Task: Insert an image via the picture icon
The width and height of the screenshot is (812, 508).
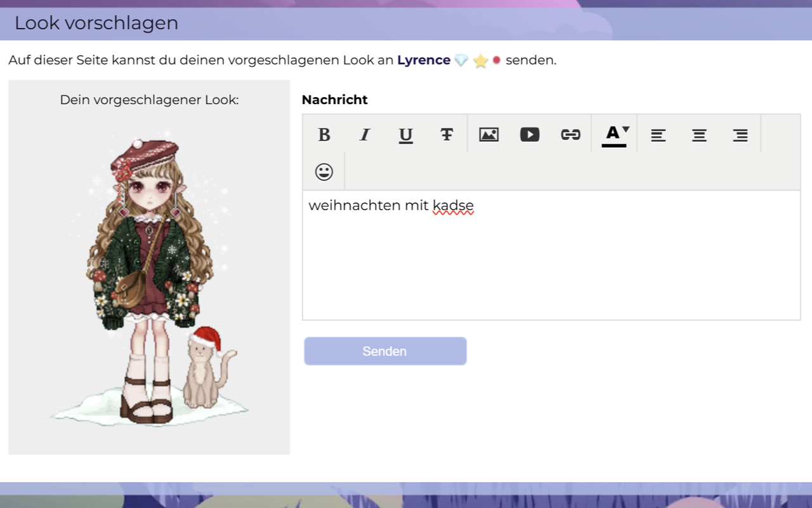Action: pyautogui.click(x=488, y=135)
